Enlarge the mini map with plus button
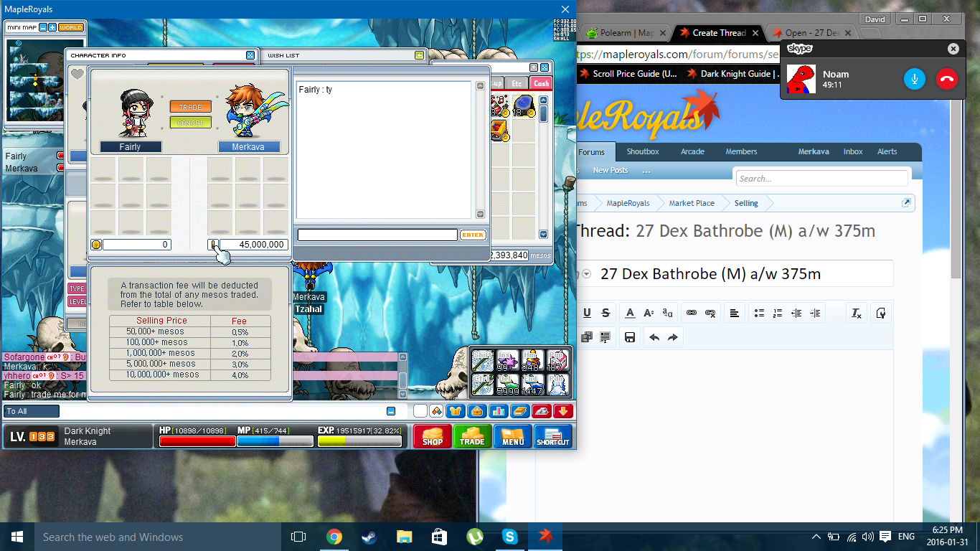Viewport: 980px width, 551px height. [x=52, y=27]
